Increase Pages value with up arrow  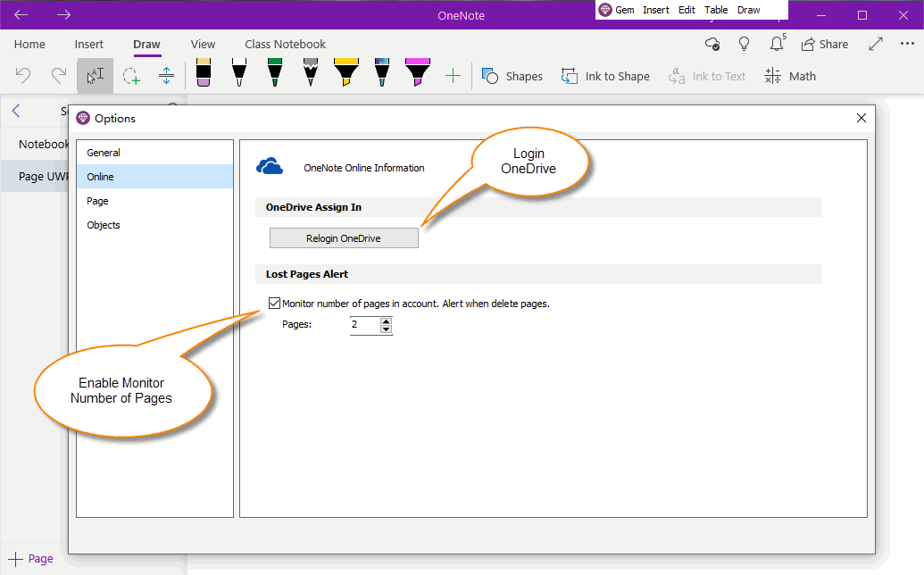(386, 321)
